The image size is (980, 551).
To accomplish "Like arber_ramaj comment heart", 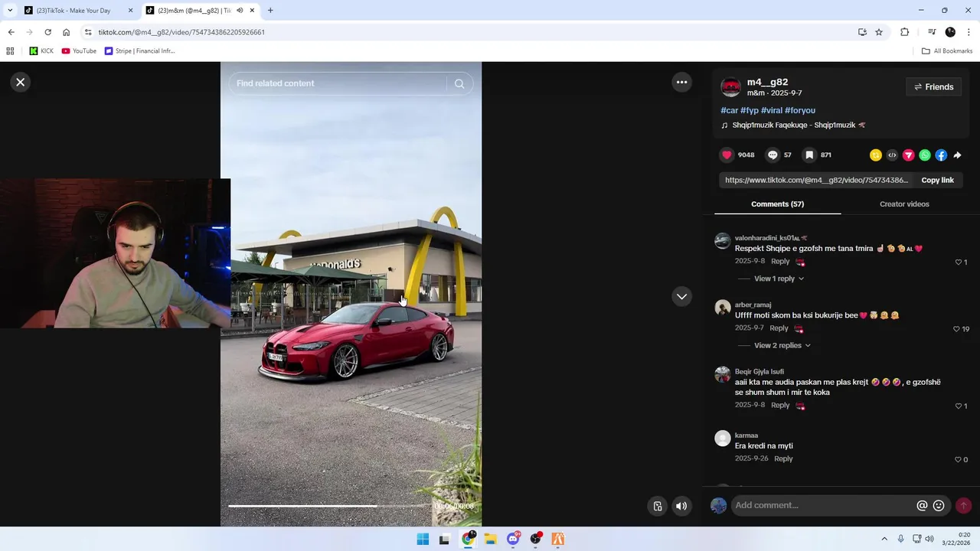I will (x=956, y=329).
